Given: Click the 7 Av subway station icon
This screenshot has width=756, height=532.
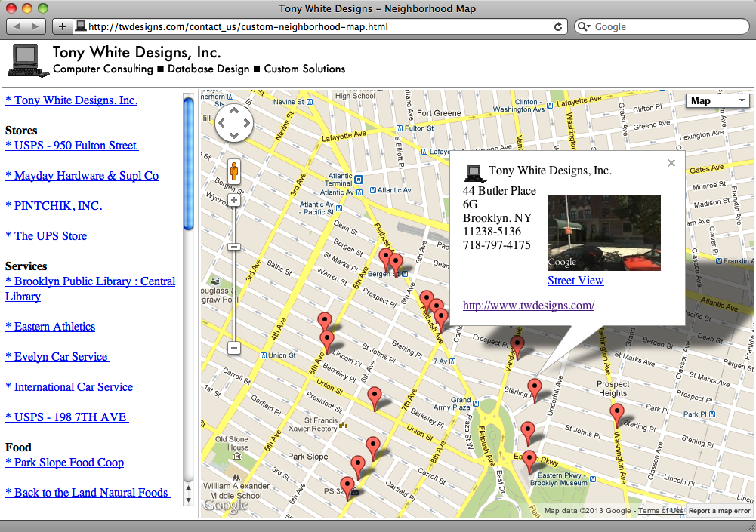Looking at the screenshot, I should coord(452,361).
